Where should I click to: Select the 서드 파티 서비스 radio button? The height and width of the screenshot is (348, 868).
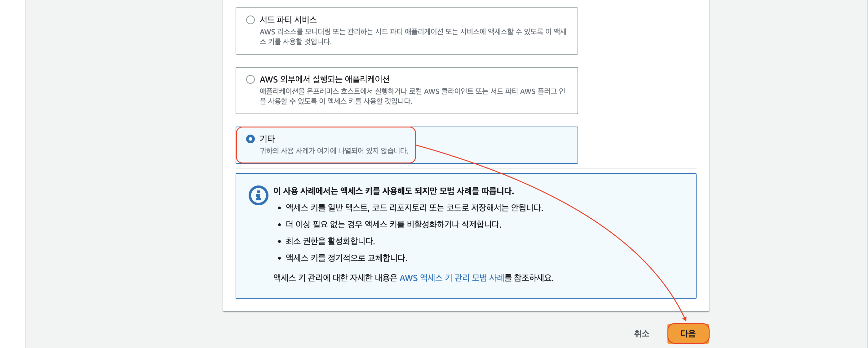[x=250, y=20]
